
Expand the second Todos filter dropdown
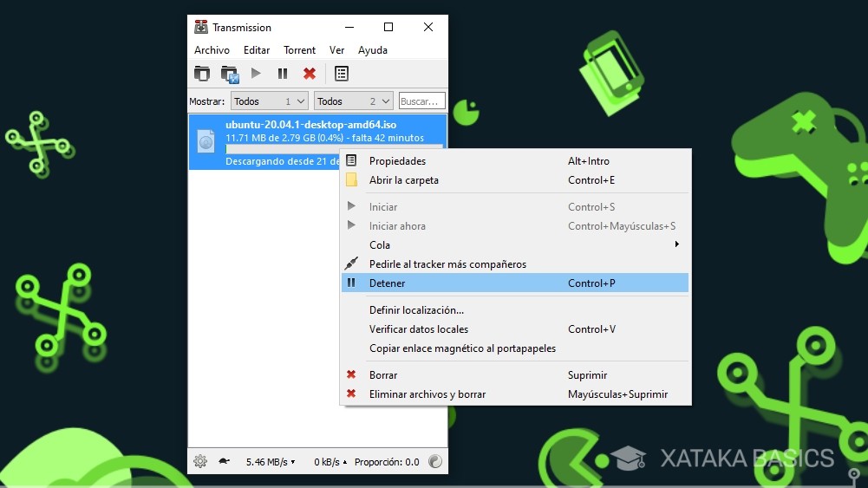[353, 101]
